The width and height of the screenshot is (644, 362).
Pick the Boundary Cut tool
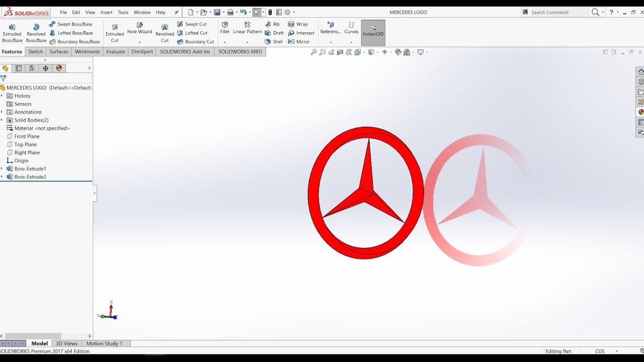pos(195,42)
